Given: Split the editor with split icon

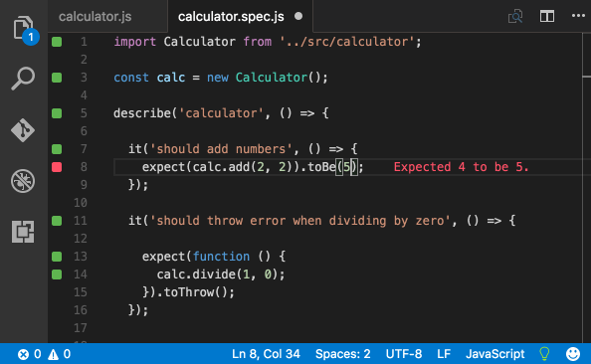Looking at the screenshot, I should point(547,16).
